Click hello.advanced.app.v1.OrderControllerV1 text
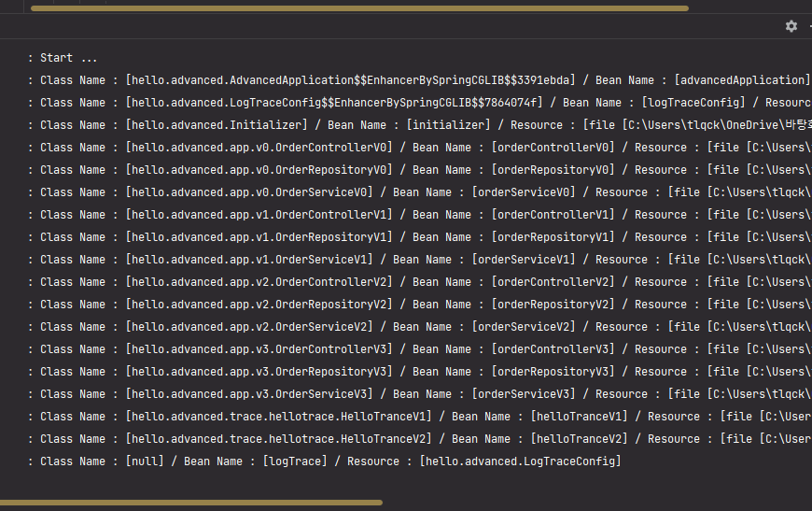812x511 pixels. tap(259, 215)
